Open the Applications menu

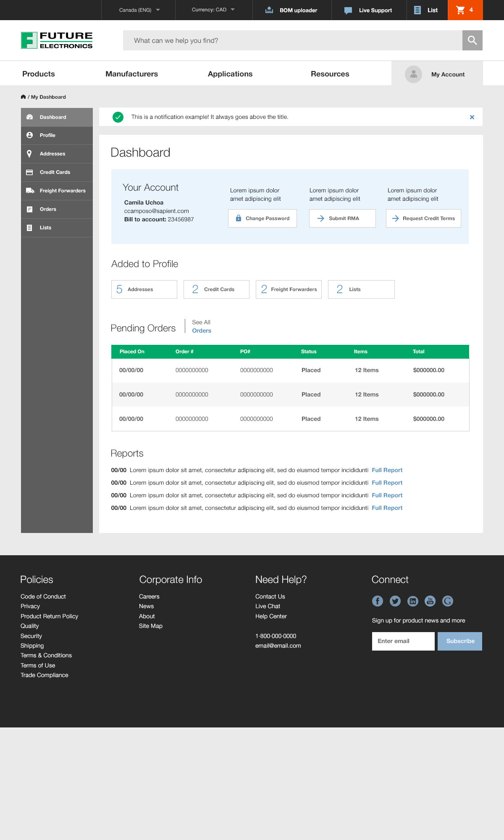[230, 74]
